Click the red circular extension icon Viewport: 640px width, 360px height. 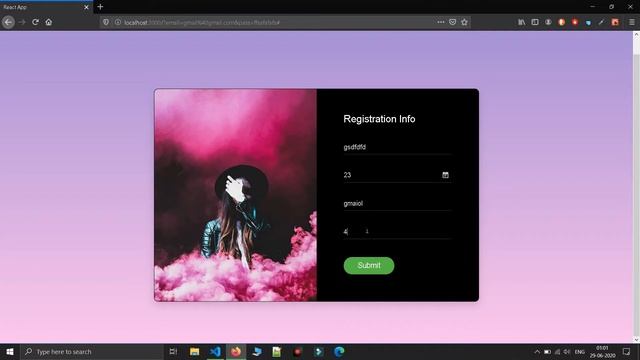click(x=575, y=22)
